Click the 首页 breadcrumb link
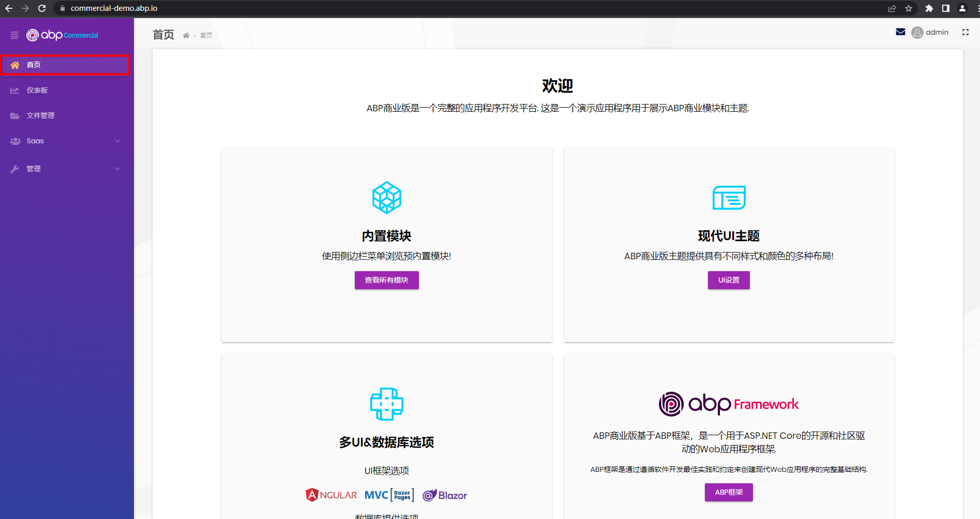 206,35
